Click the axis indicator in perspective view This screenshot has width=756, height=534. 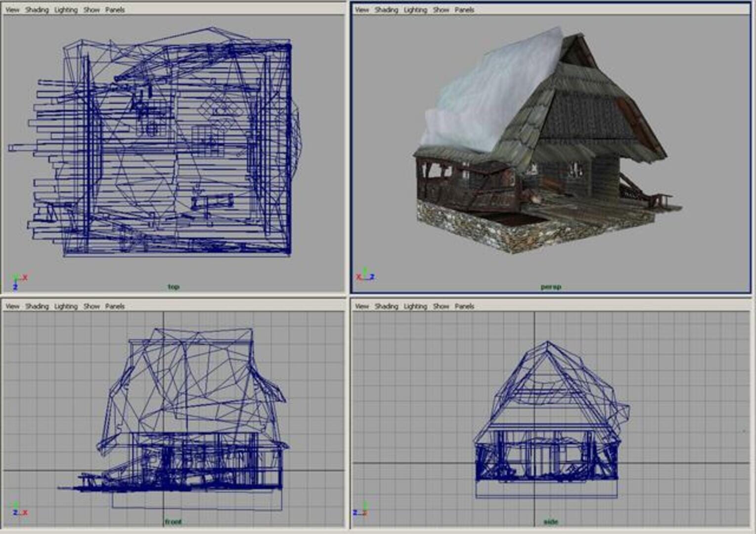(x=365, y=275)
